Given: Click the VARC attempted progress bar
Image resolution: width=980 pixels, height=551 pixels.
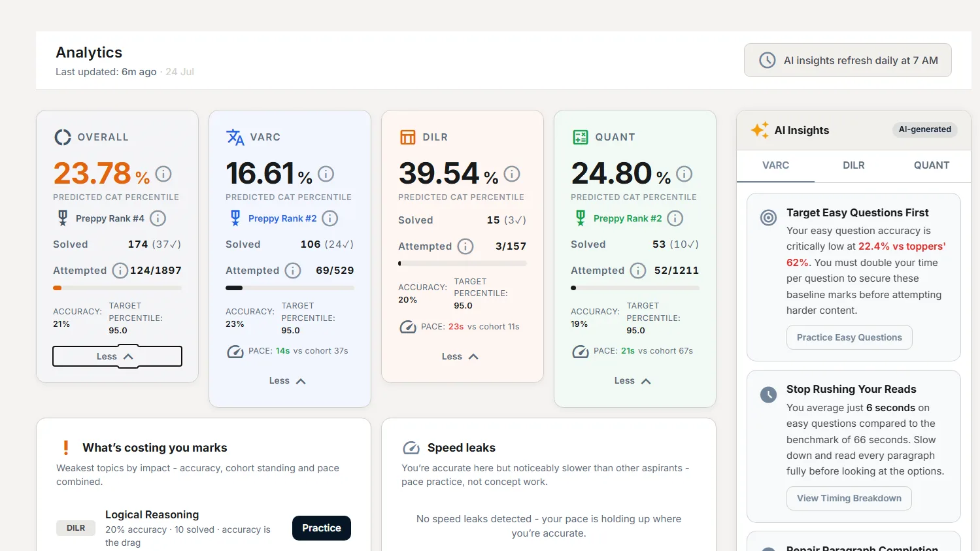Looking at the screenshot, I should tap(290, 288).
